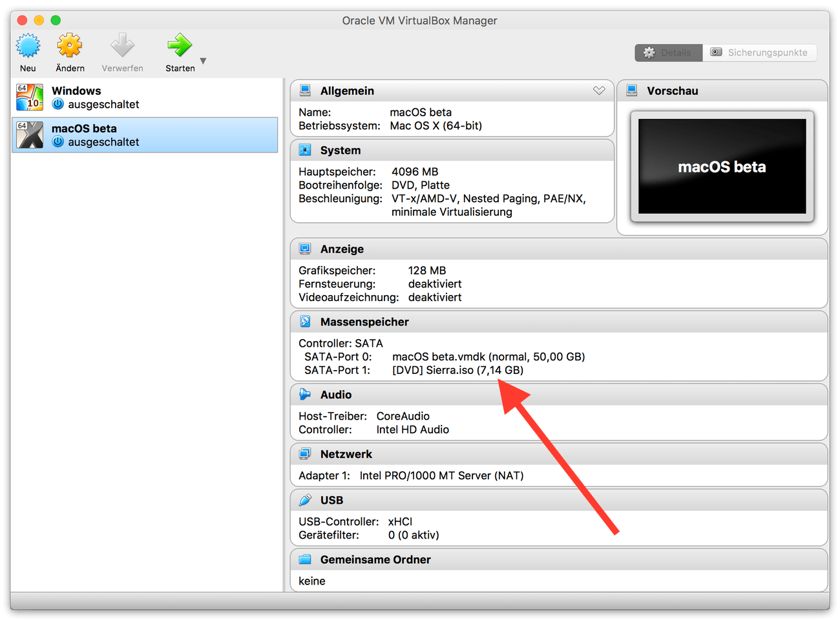Click the Host-Treiber CoreAudio value
Image resolution: width=840 pixels, height=620 pixels.
click(403, 417)
